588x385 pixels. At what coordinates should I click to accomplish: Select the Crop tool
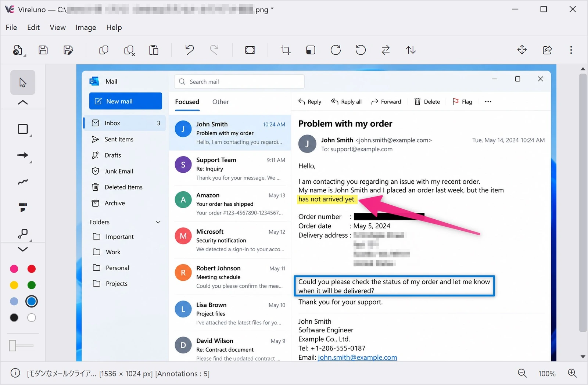286,50
